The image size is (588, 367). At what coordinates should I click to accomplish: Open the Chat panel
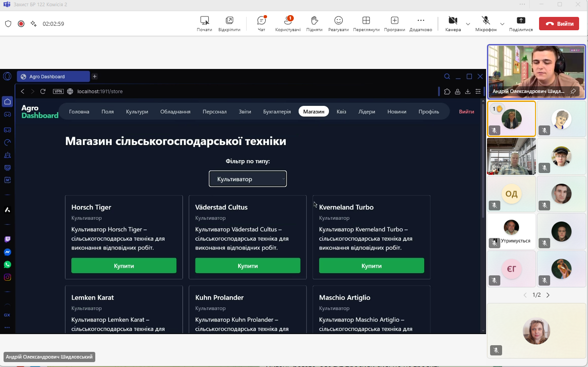(261, 24)
